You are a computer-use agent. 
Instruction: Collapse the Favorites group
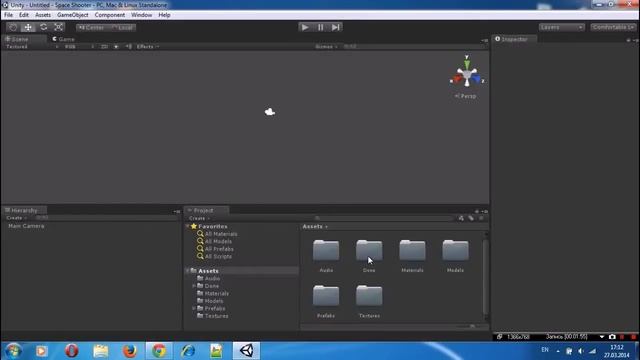(187, 226)
